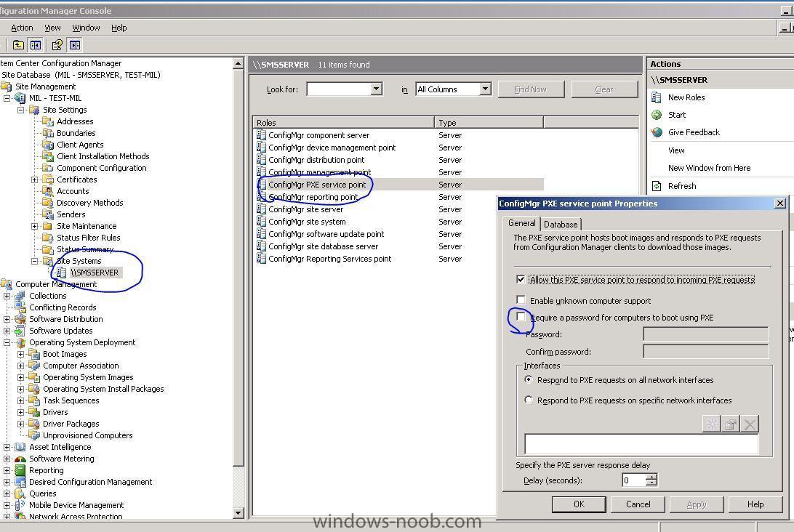
Task: Select the Collections icon in tree
Action: click(x=20, y=296)
